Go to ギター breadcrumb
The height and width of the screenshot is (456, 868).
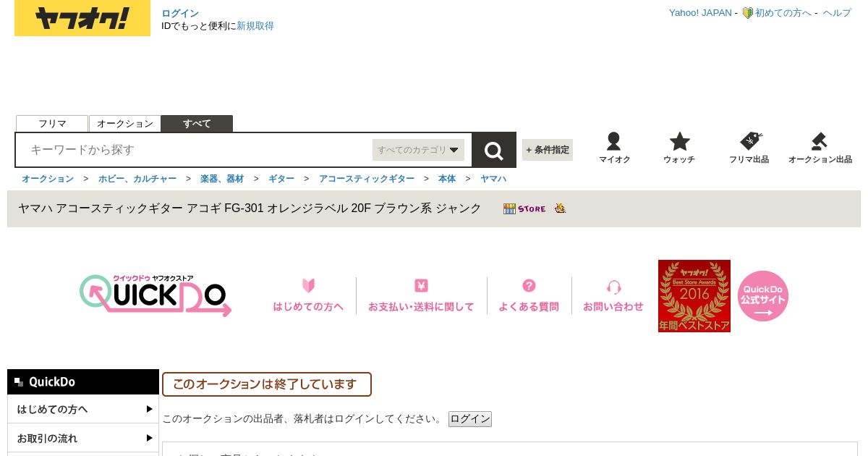tap(281, 179)
